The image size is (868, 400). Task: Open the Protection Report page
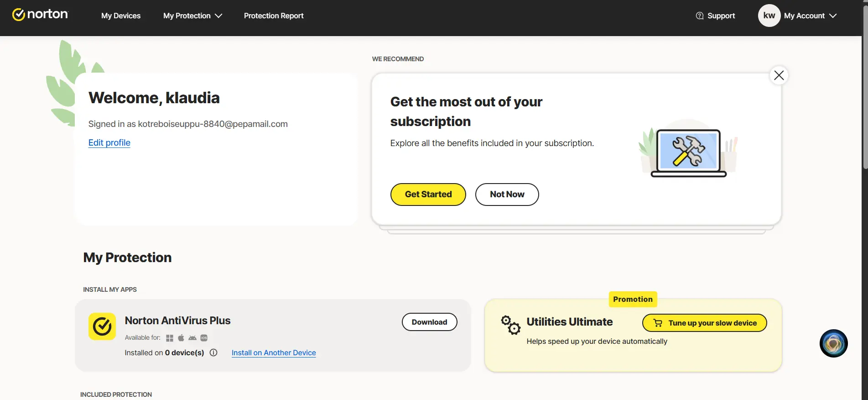tap(274, 16)
